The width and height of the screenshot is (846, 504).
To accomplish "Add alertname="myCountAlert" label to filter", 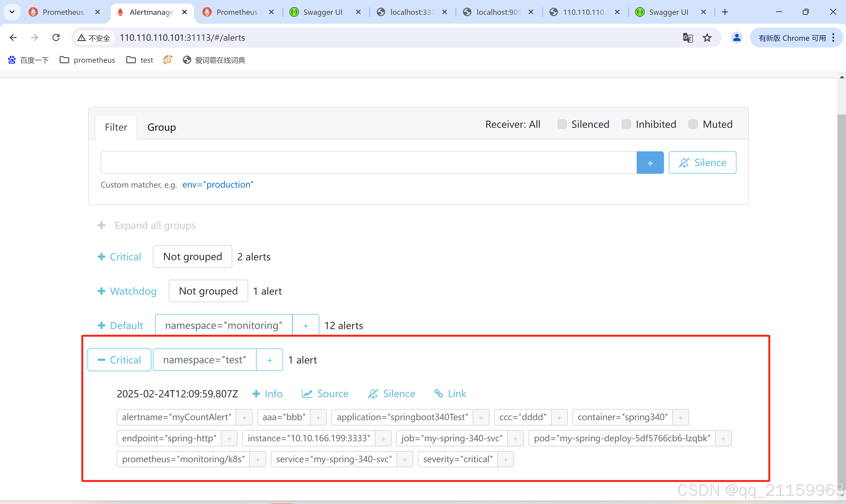I will 244,417.
